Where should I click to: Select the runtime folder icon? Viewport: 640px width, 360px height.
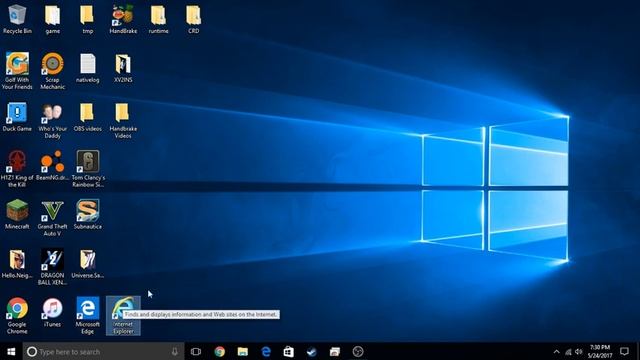(x=158, y=19)
